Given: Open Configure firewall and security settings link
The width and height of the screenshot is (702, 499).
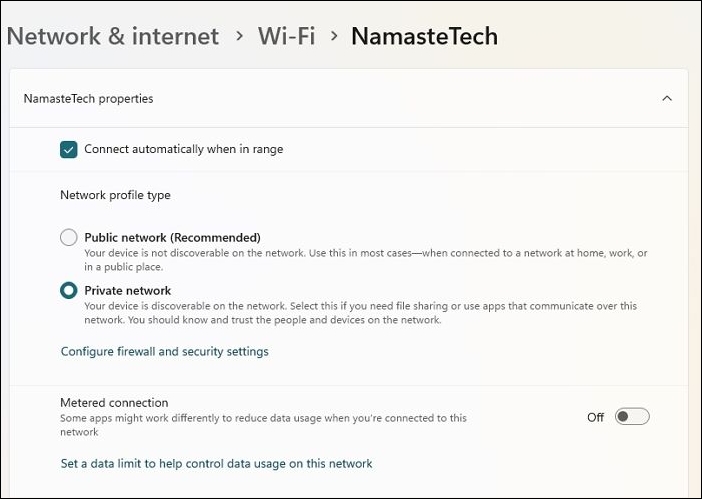Looking at the screenshot, I should click(x=165, y=352).
